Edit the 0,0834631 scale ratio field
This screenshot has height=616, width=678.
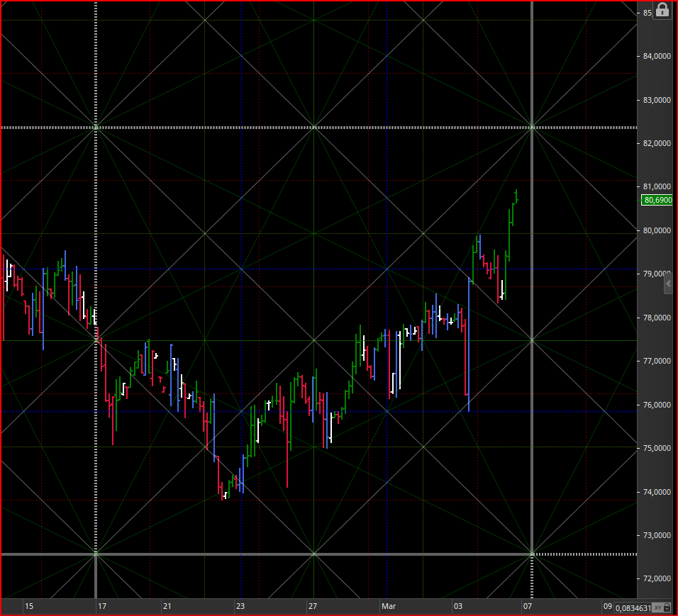tap(633, 607)
